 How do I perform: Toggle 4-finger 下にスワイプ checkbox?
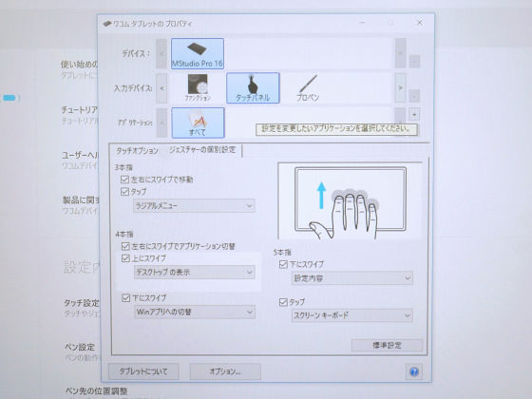[x=125, y=298]
